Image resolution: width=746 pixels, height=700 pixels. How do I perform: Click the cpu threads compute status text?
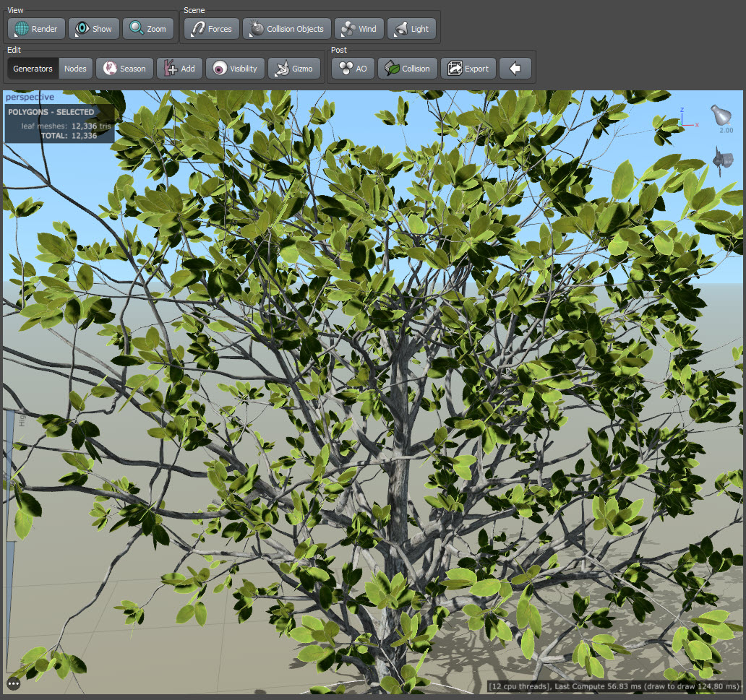click(x=614, y=686)
